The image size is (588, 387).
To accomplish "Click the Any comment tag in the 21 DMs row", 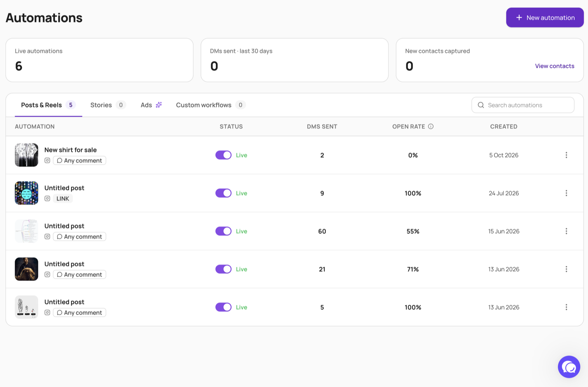I will (80, 274).
